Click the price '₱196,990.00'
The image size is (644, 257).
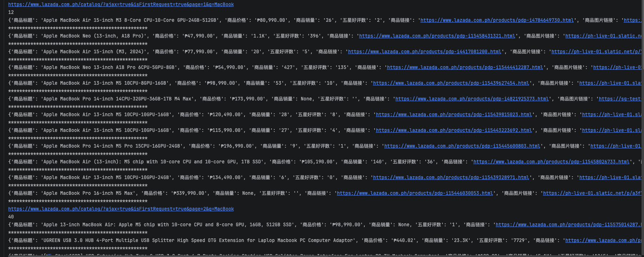(x=236, y=146)
